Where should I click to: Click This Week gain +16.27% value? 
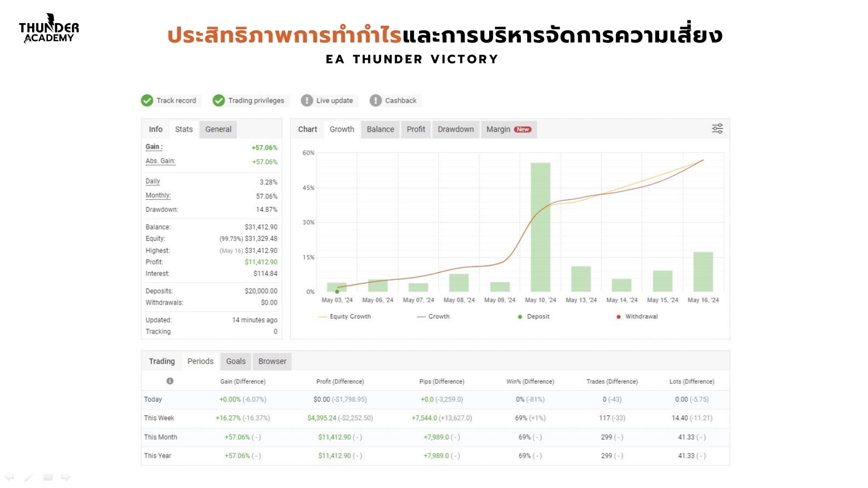228,418
